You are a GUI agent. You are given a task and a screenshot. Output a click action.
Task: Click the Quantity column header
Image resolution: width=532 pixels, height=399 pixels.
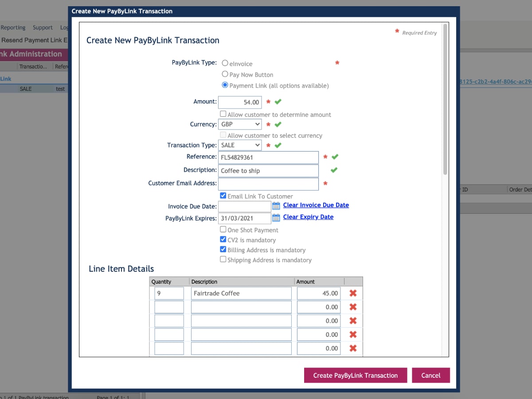tap(169, 282)
